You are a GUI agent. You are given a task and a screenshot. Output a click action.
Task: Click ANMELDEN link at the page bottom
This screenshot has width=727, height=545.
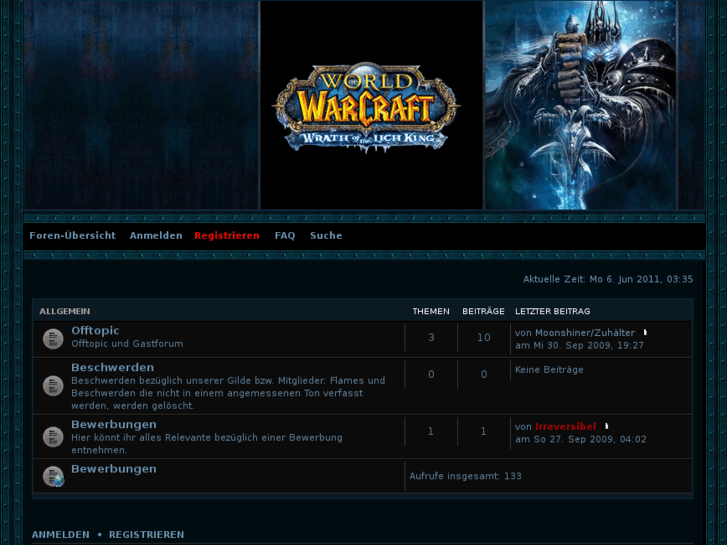(60, 535)
